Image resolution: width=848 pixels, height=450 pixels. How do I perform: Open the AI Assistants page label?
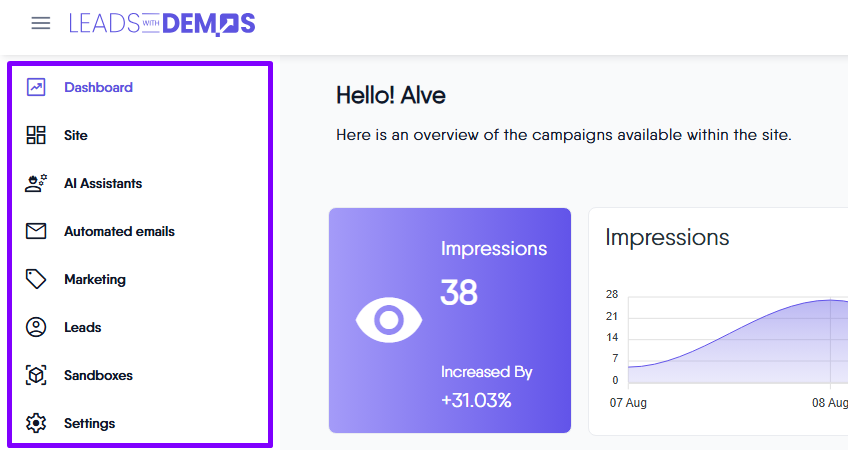pyautogui.click(x=103, y=183)
